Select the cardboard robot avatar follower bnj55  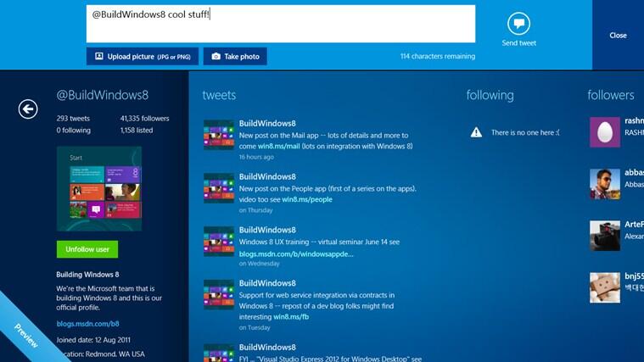coord(605,287)
